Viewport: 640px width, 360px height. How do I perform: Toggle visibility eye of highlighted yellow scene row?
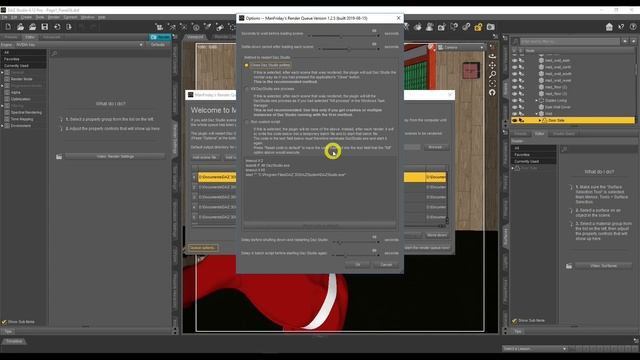tap(515, 120)
